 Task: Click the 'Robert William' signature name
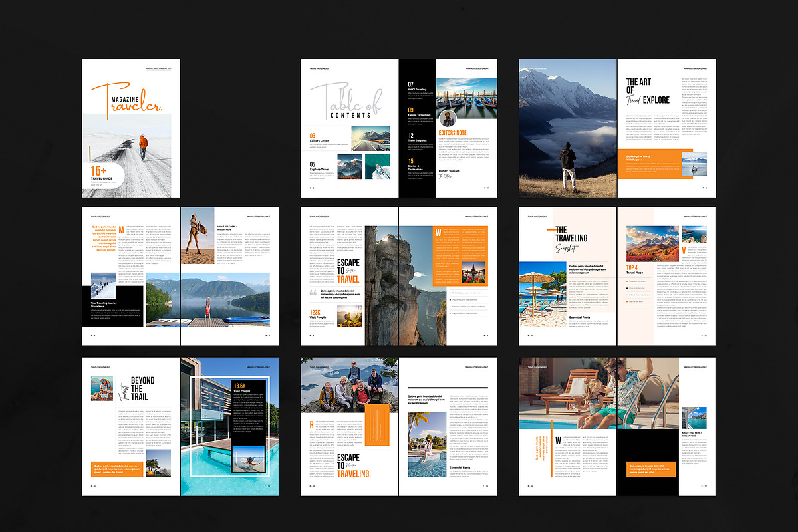[x=449, y=171]
